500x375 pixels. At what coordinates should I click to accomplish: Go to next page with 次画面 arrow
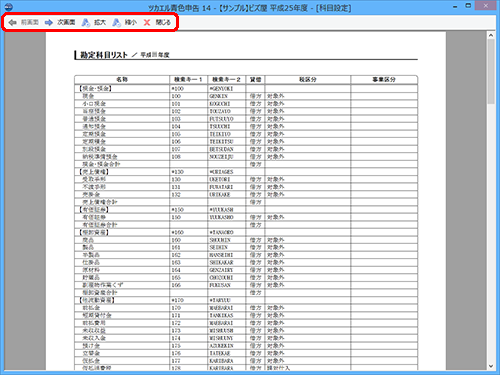pos(49,22)
